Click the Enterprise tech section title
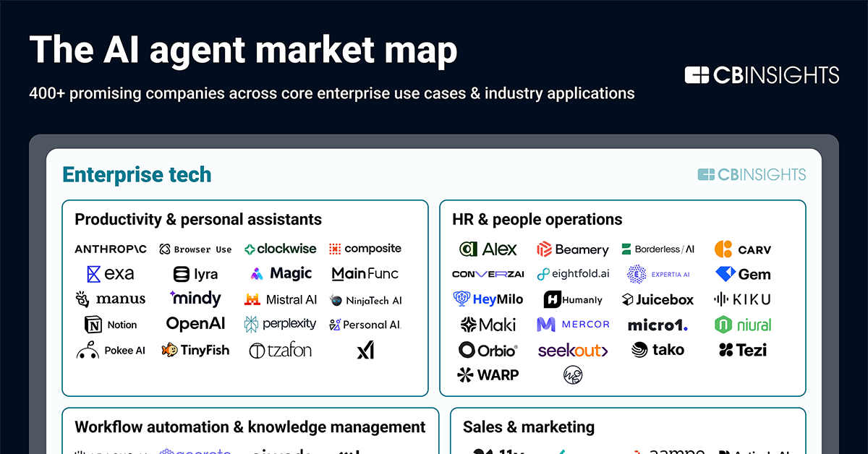 coord(137,174)
